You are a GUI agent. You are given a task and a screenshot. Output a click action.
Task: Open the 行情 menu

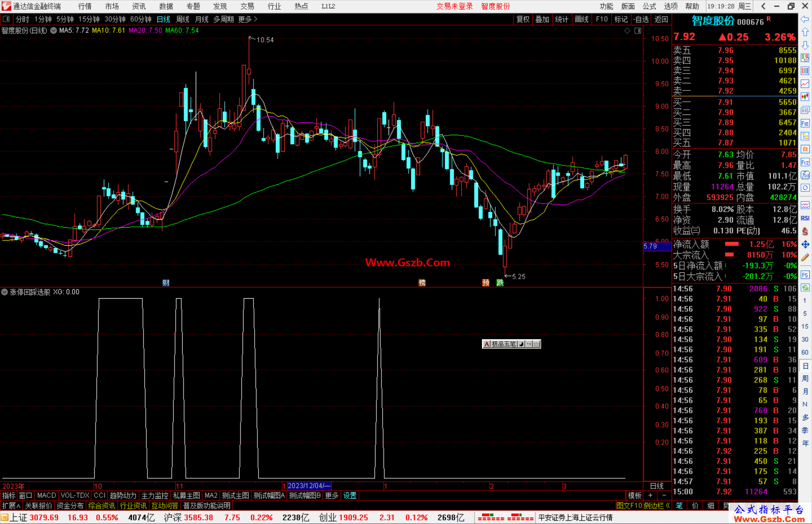coord(85,6)
